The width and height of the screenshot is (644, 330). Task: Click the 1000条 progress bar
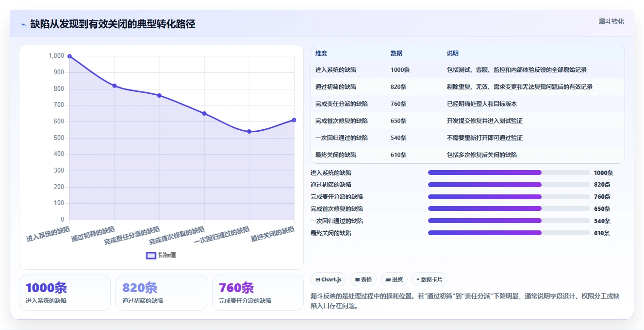[509, 173]
